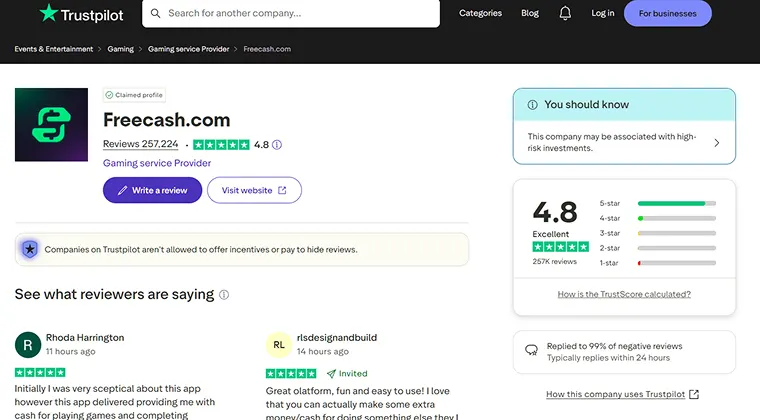Click the Invited badge on rlsdesignandbuild's review

point(347,373)
